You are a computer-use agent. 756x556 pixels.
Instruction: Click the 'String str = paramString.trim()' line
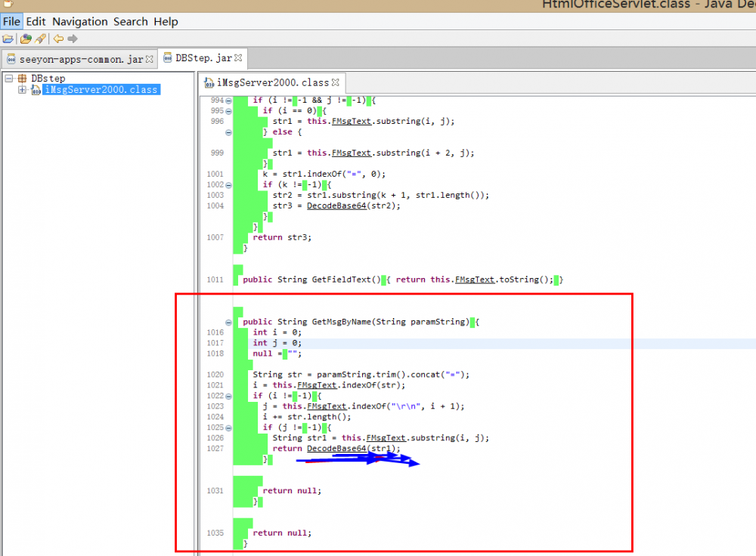coord(361,375)
